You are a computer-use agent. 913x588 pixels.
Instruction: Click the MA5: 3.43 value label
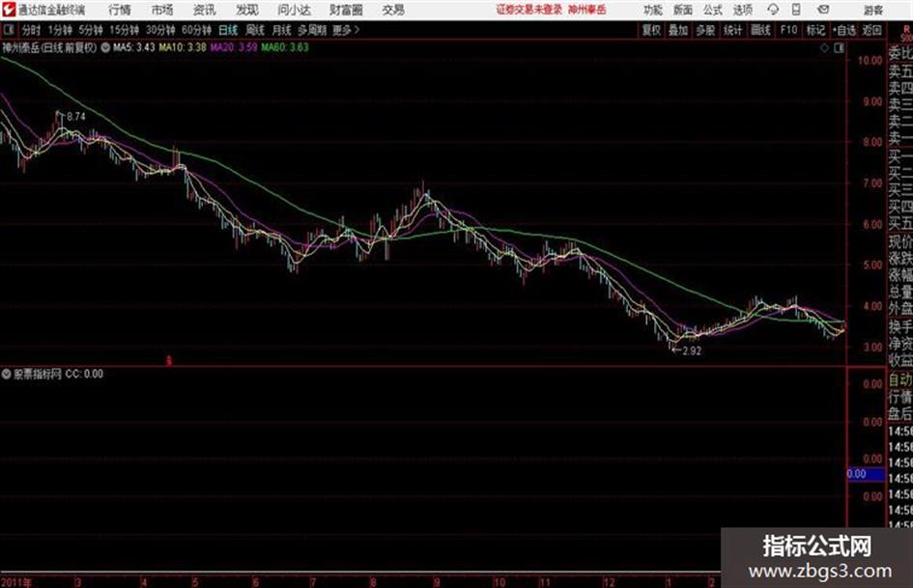click(x=134, y=47)
